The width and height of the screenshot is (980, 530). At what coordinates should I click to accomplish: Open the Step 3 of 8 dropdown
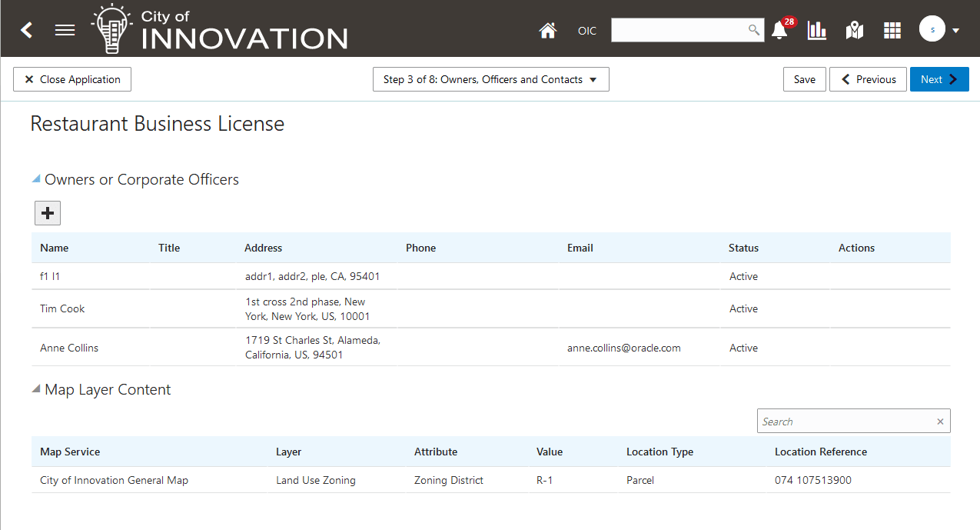pos(491,79)
